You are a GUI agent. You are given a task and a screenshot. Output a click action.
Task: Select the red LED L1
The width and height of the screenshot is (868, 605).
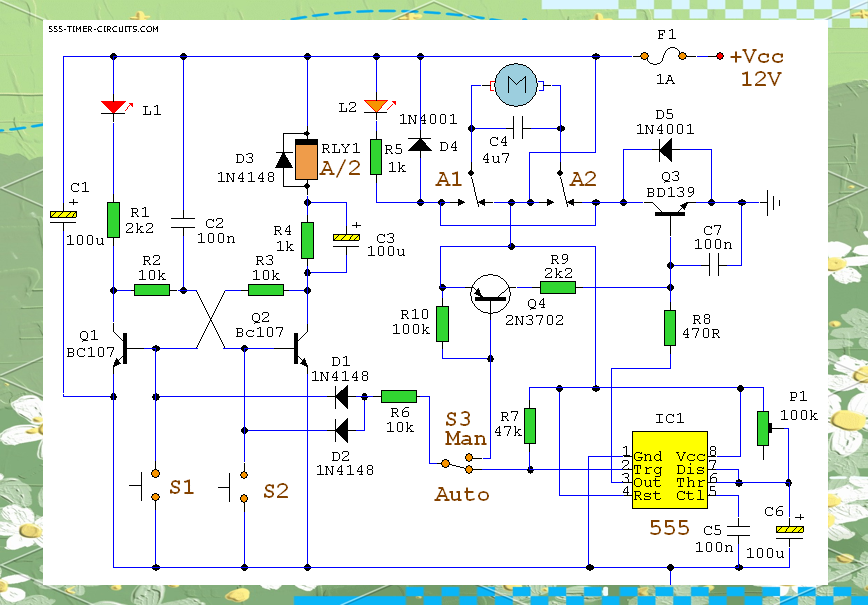click(113, 107)
